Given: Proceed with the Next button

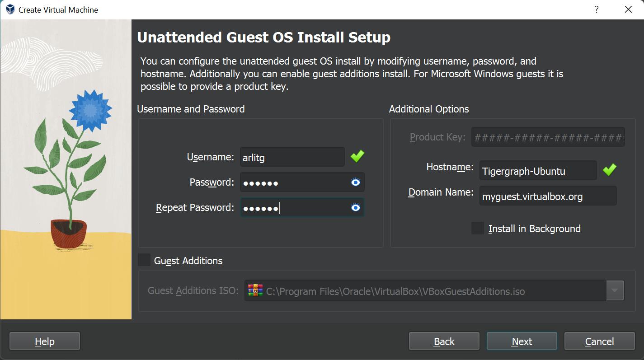Looking at the screenshot, I should [522, 341].
